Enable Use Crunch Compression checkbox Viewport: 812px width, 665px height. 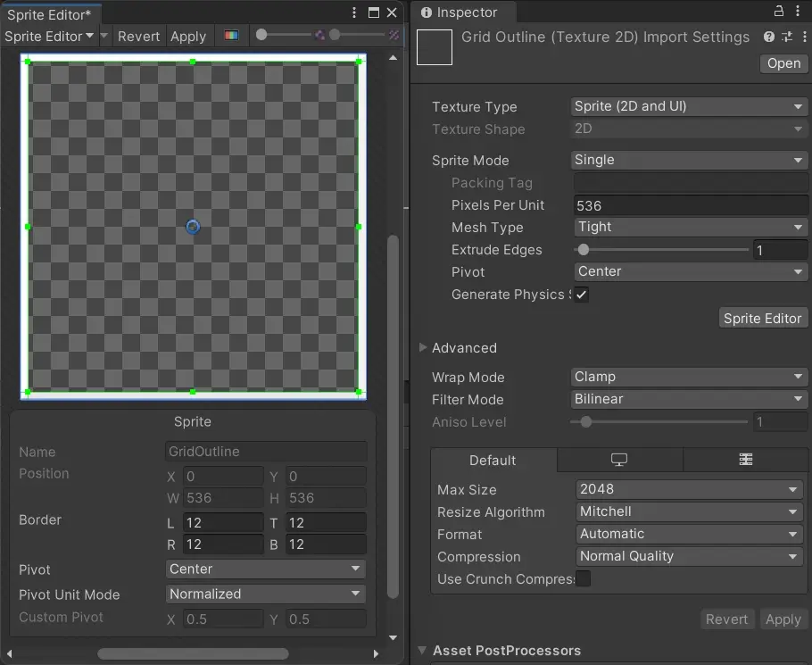coord(583,578)
